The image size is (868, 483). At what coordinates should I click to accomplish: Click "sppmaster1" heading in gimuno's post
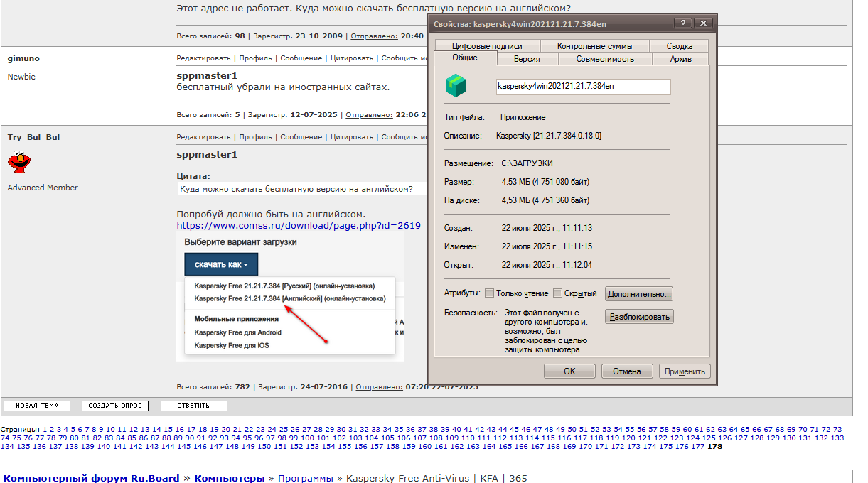pos(207,75)
